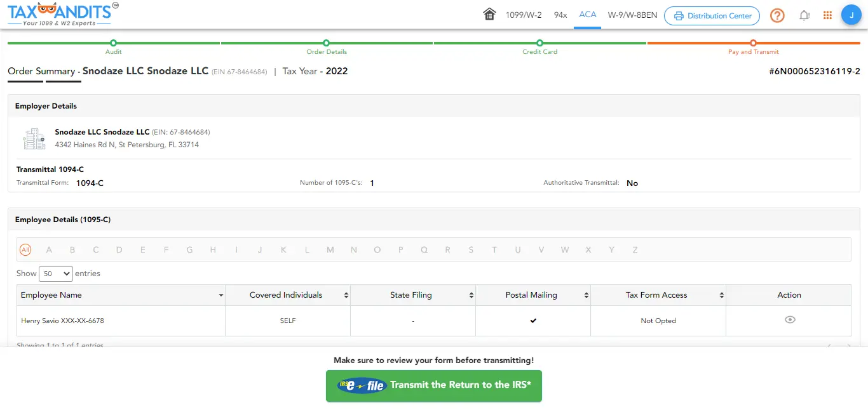Click the order number #6N000652316119-2
The image size is (868, 417).
click(815, 71)
